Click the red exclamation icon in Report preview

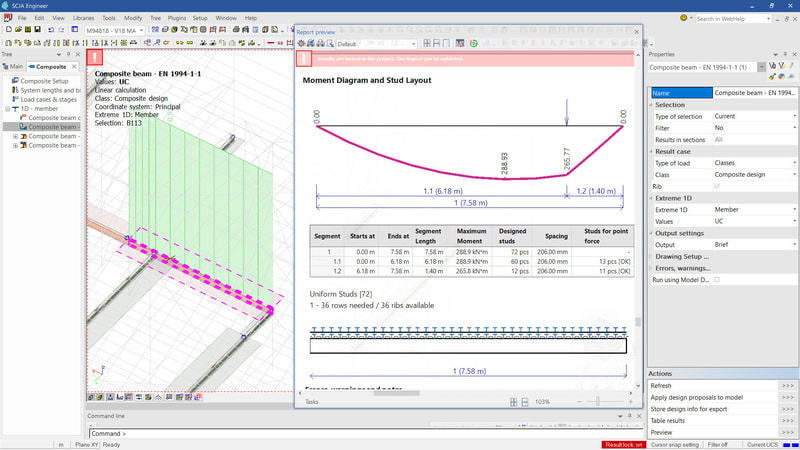click(x=304, y=59)
